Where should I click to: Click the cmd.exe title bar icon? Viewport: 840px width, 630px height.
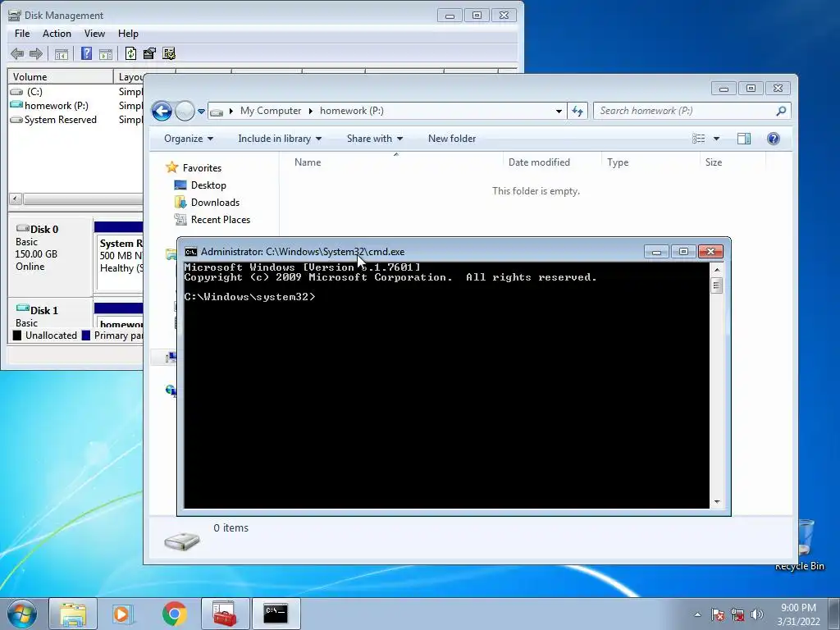pyautogui.click(x=190, y=252)
